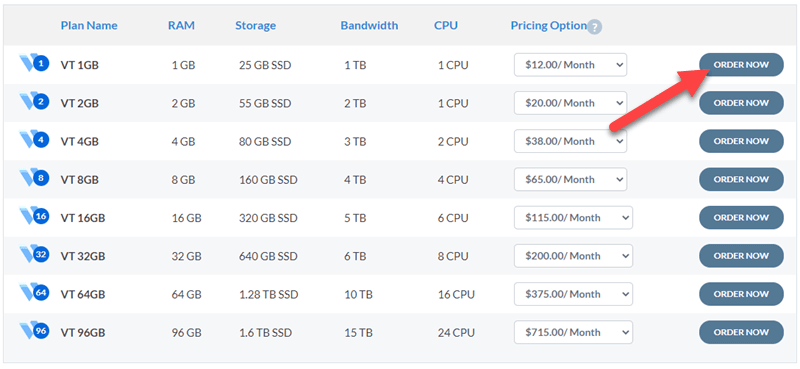Open the $12.00/Month pricing dropdown
Screen dimensions: 800x369
pos(570,65)
